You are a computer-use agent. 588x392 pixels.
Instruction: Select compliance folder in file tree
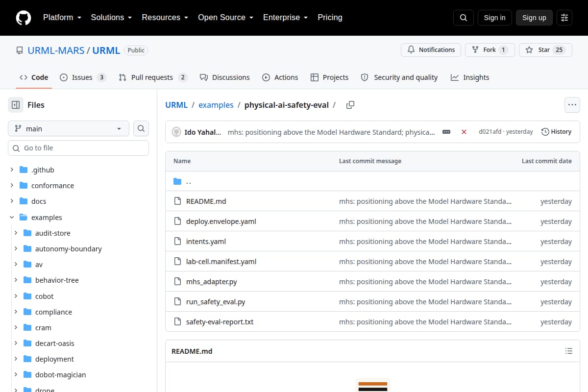coord(53,312)
